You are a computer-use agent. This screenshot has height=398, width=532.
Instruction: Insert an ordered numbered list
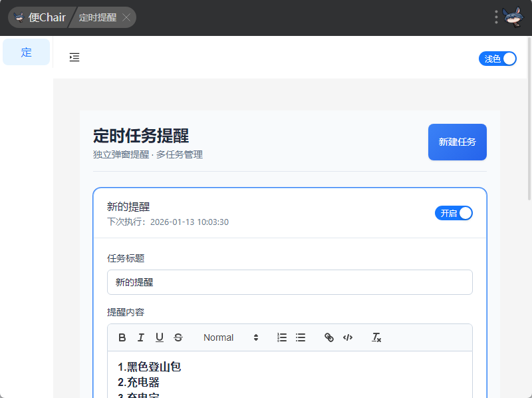282,337
